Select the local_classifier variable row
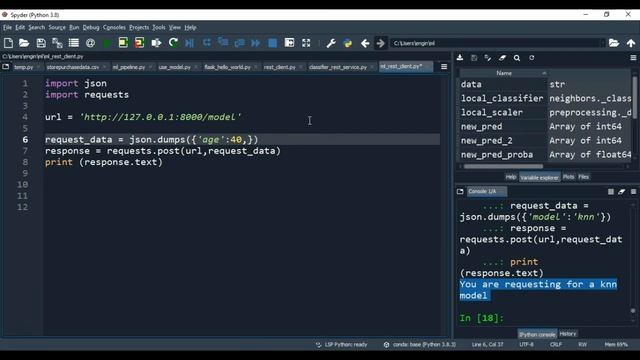This screenshot has height=360, width=640. tap(545, 98)
